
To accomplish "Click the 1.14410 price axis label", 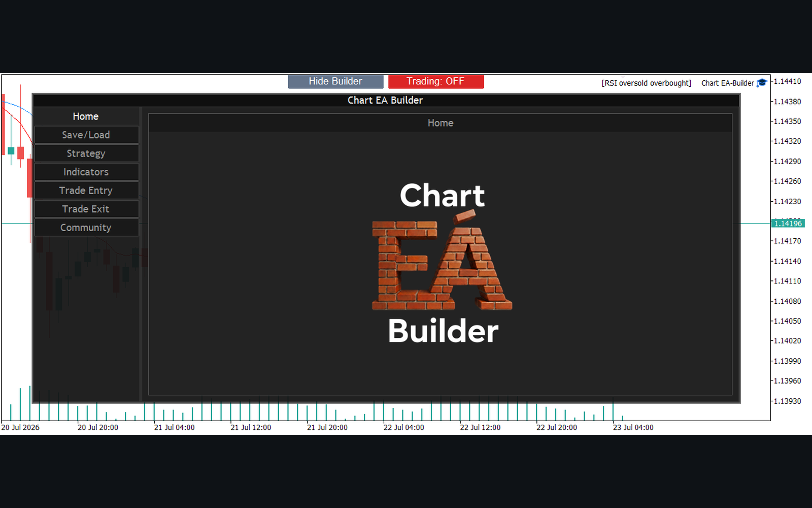I will 788,81.
